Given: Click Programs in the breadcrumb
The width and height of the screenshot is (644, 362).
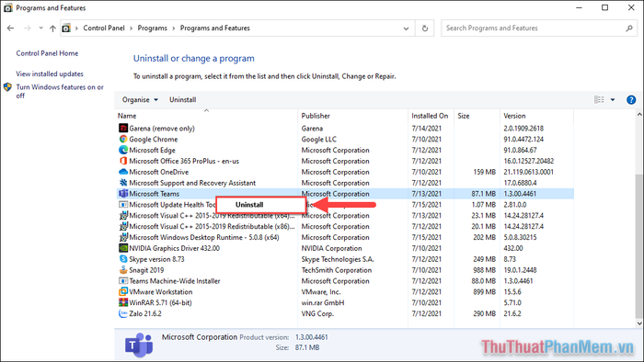Looking at the screenshot, I should 152,28.
